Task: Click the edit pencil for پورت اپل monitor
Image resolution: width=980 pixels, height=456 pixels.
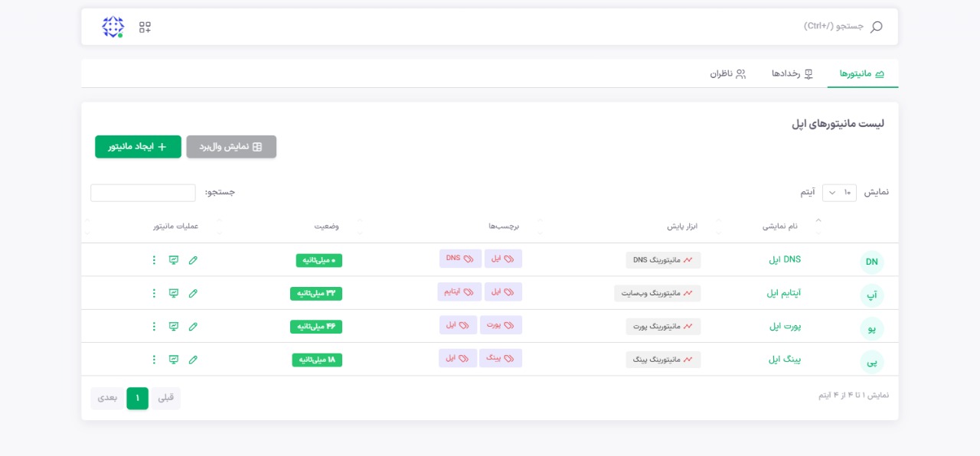Action: [x=193, y=327]
